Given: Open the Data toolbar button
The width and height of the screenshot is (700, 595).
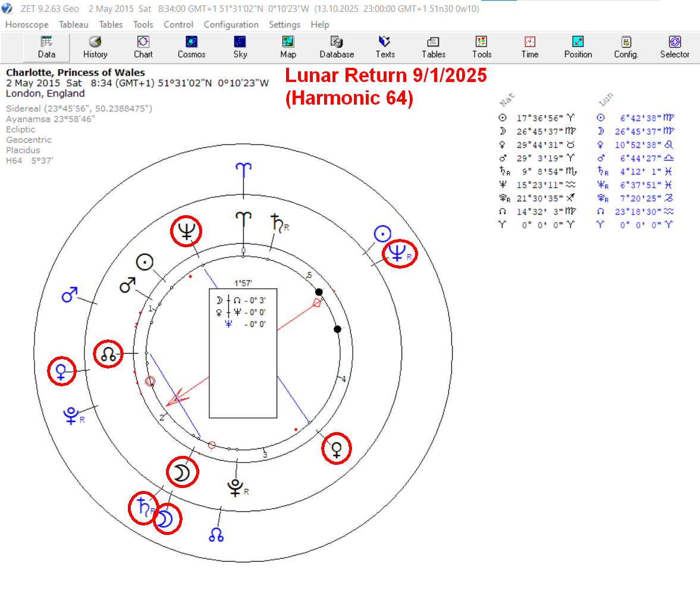Looking at the screenshot, I should tap(46, 48).
